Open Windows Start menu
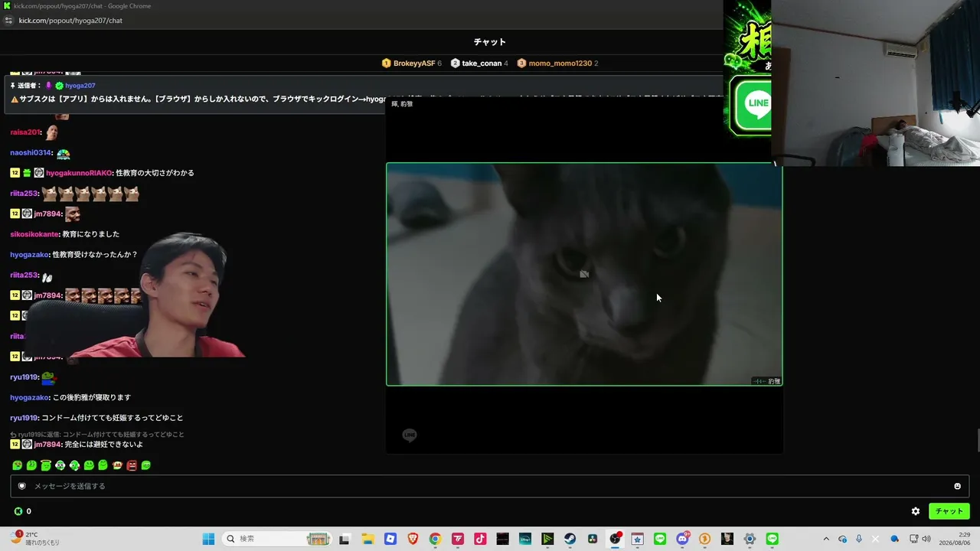Image resolution: width=980 pixels, height=551 pixels. coord(208,539)
